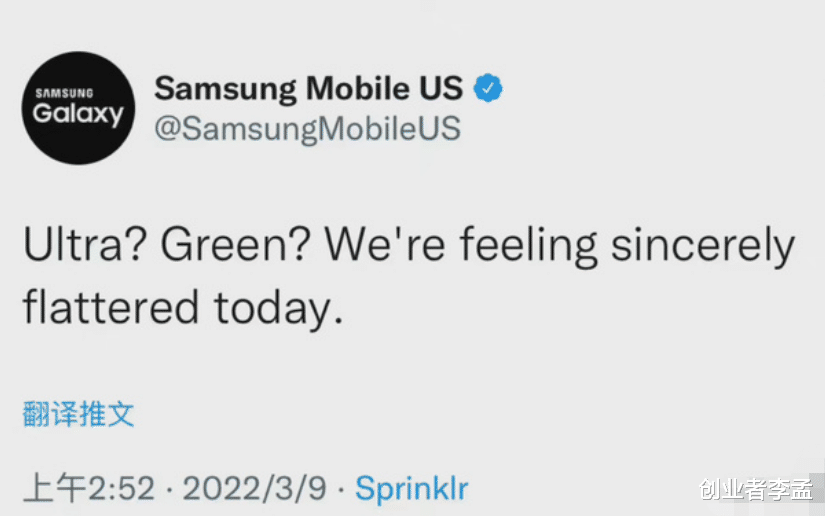Click the Samsung Galaxy profile avatar
Image resolution: width=825 pixels, height=516 pixels.
(x=78, y=108)
